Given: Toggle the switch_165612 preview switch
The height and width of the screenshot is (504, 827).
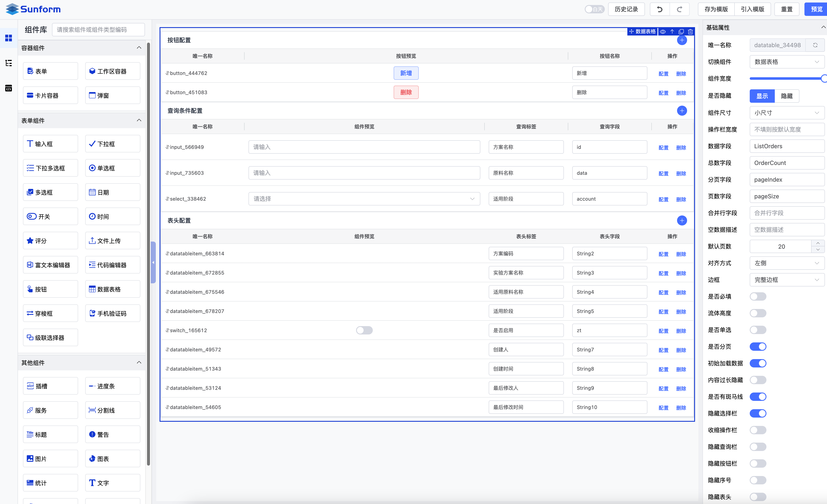Looking at the screenshot, I should point(364,330).
